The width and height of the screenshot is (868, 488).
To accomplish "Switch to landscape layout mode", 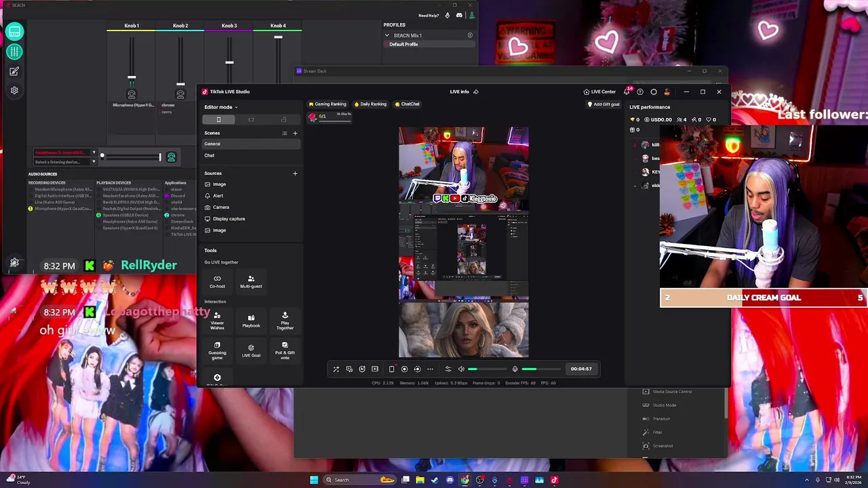I will pyautogui.click(x=251, y=119).
